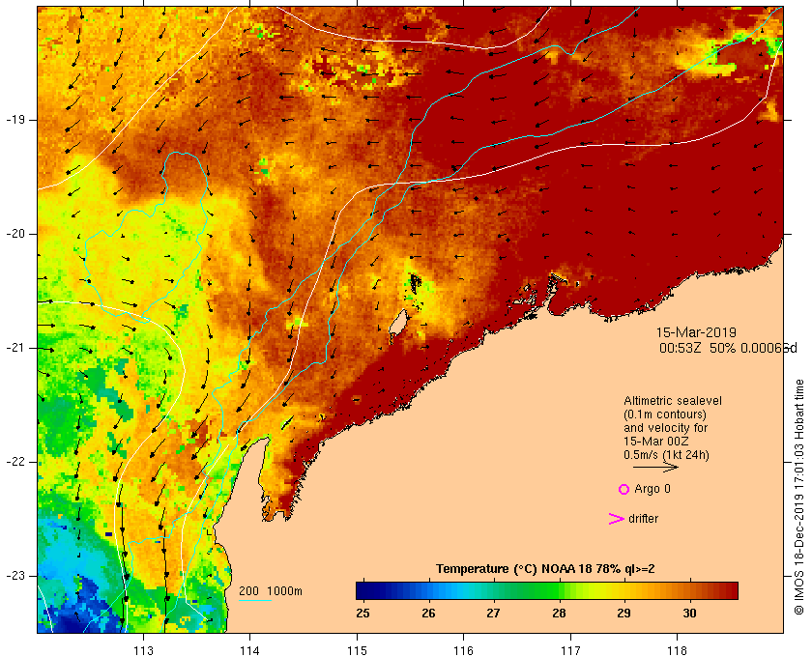Viewport: 812px width, 657px height.
Task: Click the colorbar tick label 26
Action: (428, 613)
